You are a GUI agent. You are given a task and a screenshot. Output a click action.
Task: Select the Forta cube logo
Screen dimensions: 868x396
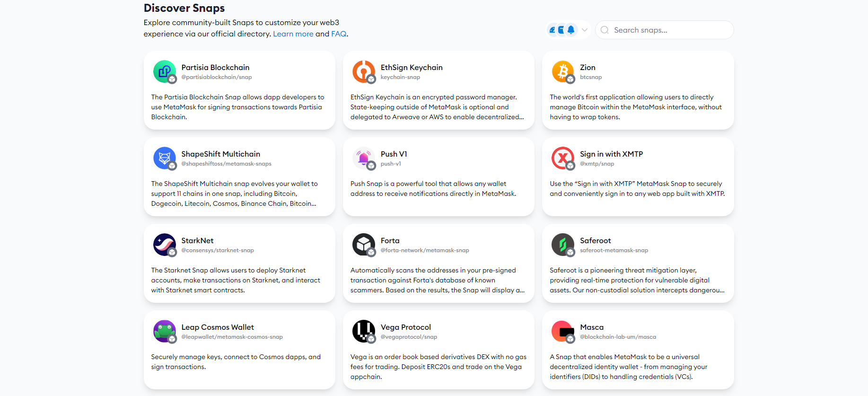point(364,245)
